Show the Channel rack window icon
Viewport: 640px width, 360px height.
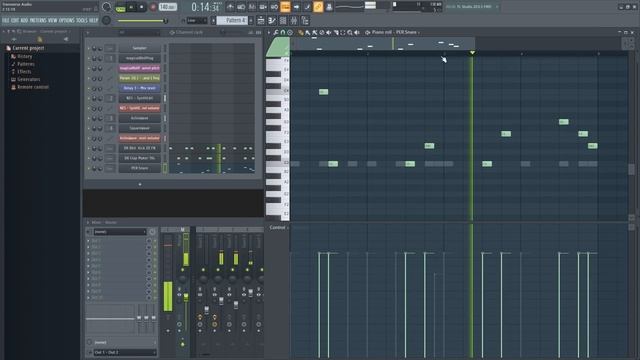click(x=283, y=20)
